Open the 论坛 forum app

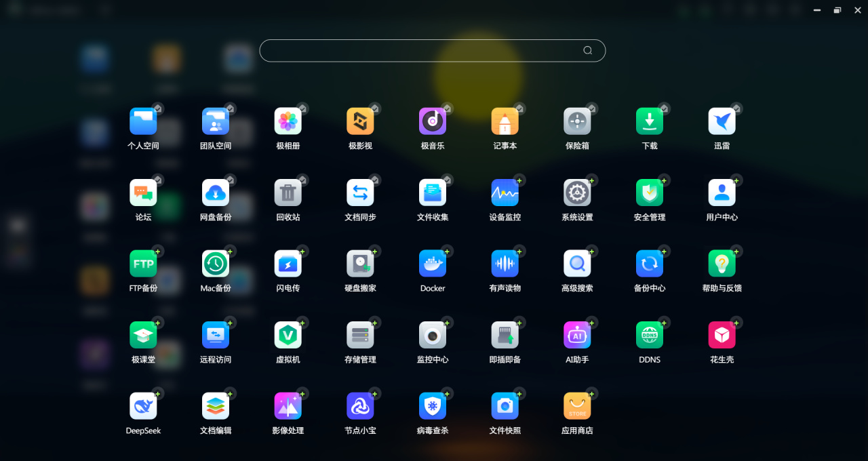point(143,193)
